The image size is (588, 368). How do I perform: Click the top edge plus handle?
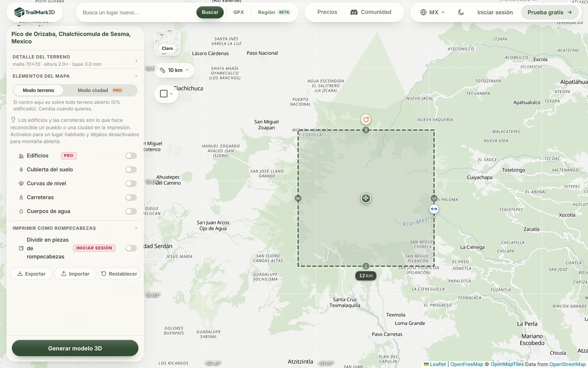[x=366, y=130]
